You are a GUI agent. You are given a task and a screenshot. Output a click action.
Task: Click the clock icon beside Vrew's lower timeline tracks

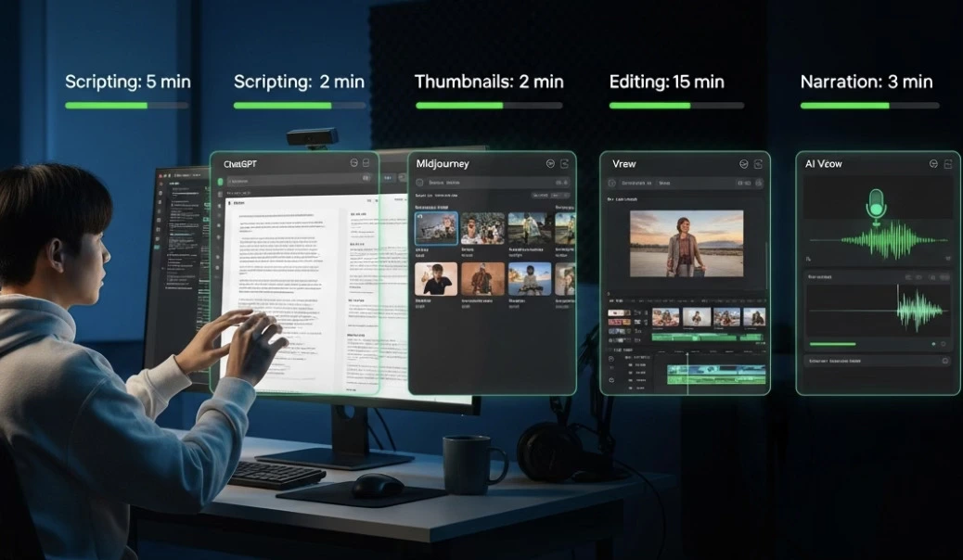[611, 380]
